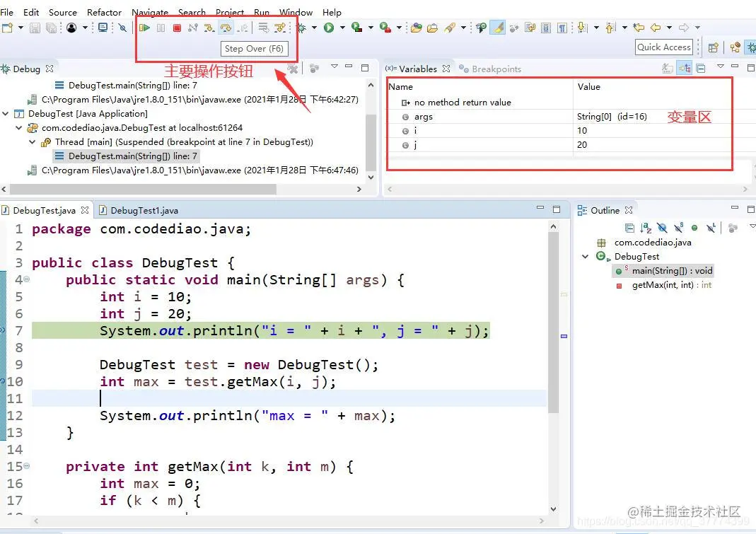This screenshot has height=534, width=756.
Task: Select getMax(int, int) in Outline
Action: pyautogui.click(x=663, y=285)
